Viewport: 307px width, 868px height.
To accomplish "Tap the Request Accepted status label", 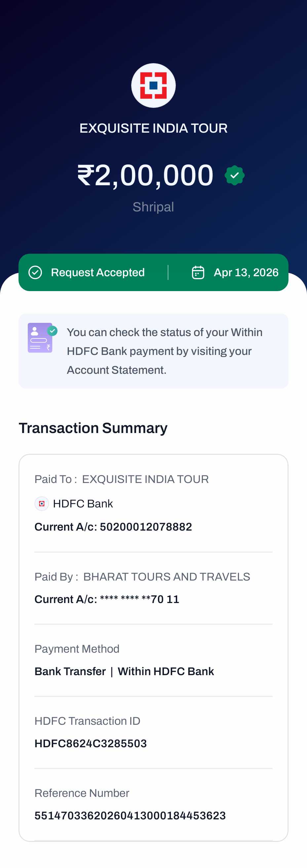I will 97,272.
